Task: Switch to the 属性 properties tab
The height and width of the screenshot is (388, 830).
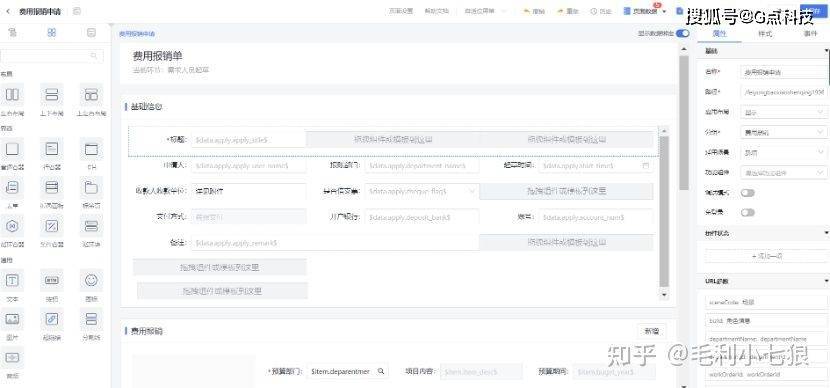Action: pyautogui.click(x=719, y=33)
